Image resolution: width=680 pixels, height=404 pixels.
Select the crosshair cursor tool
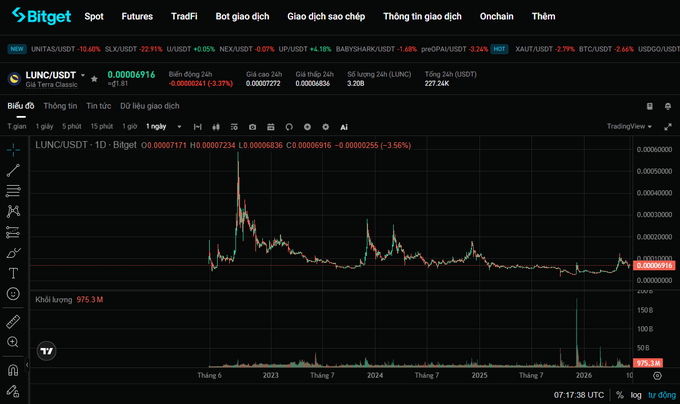13,150
